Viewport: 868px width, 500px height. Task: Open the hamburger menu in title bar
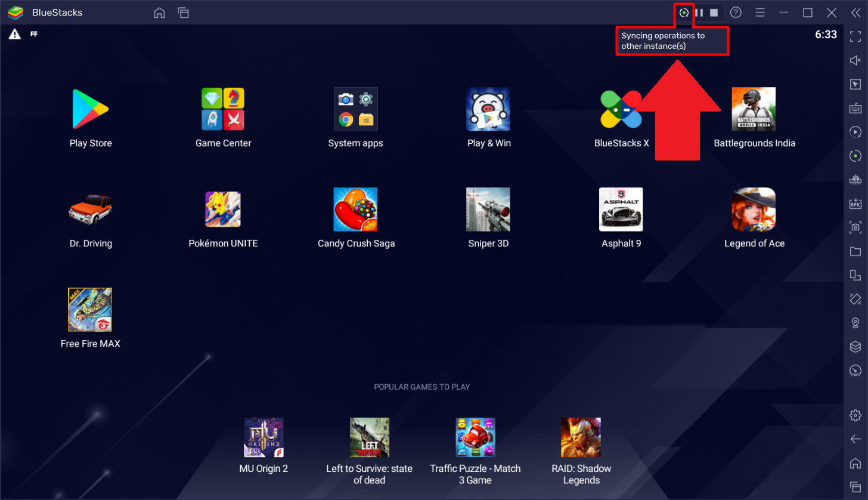tap(760, 13)
